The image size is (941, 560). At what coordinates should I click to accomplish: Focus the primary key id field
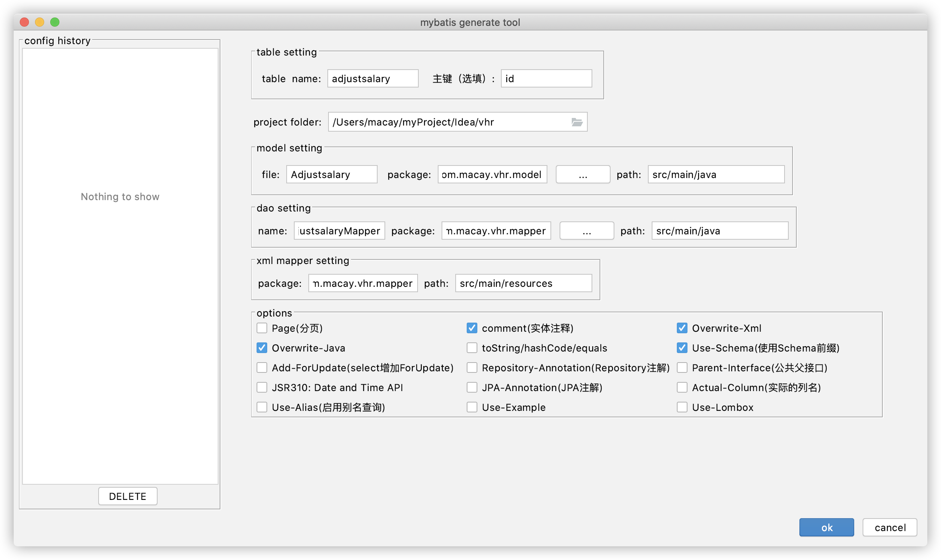[546, 79]
